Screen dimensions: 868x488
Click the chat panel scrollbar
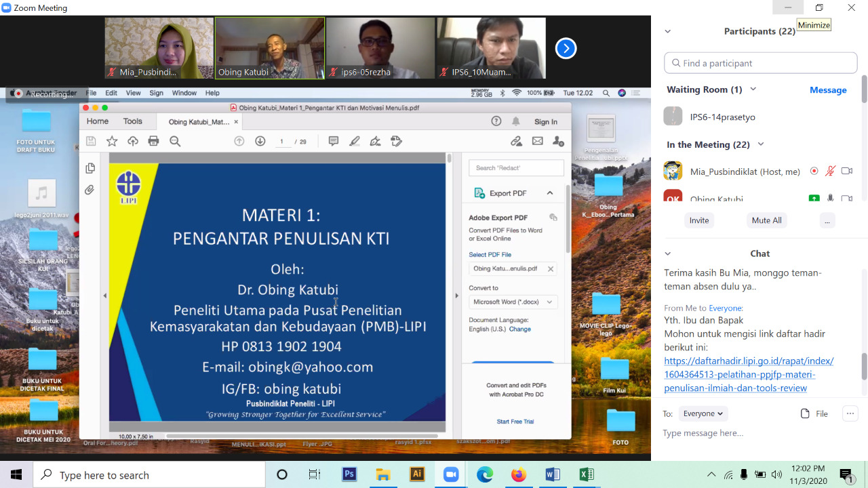[x=863, y=366]
